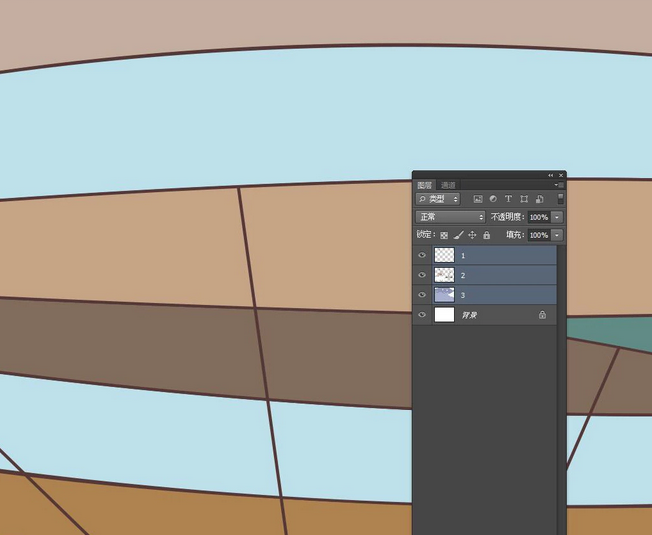
Task: Open the 正常 blend mode dropdown
Action: click(450, 217)
